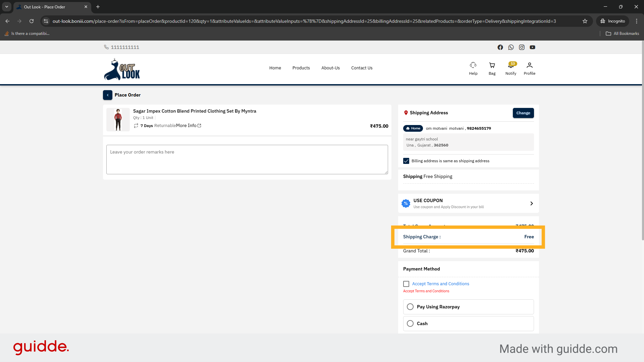Open the More Info return policy link
644x362 pixels.
click(x=189, y=126)
